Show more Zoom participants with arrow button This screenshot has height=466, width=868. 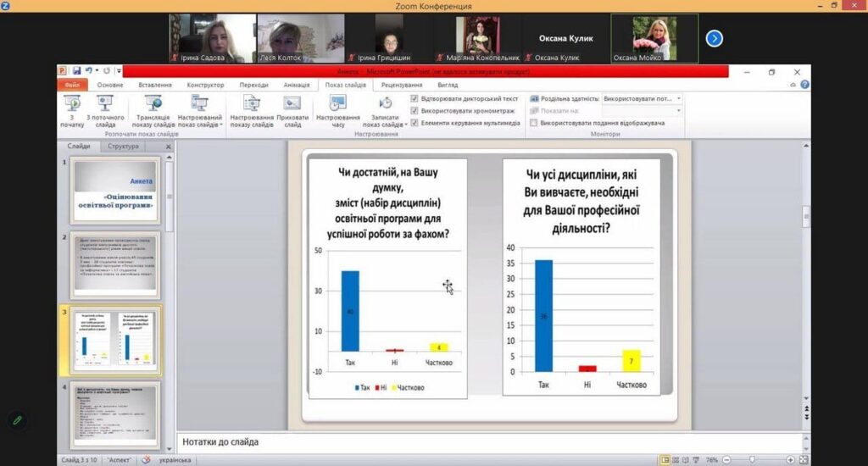[x=714, y=38]
